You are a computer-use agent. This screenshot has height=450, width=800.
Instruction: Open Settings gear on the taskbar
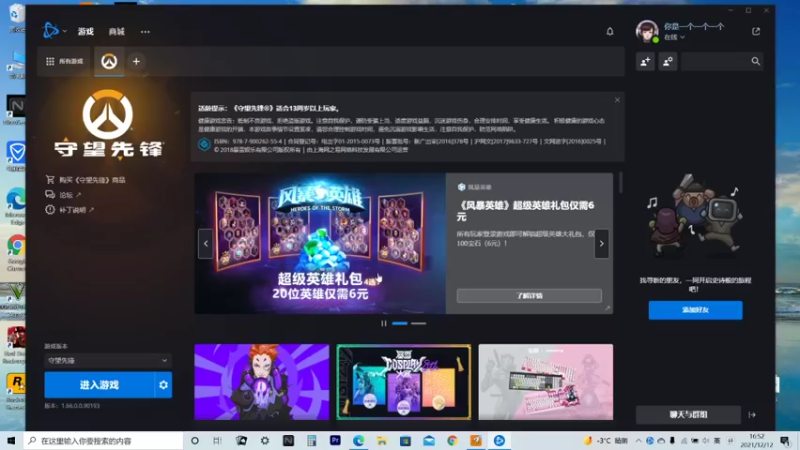click(x=265, y=441)
